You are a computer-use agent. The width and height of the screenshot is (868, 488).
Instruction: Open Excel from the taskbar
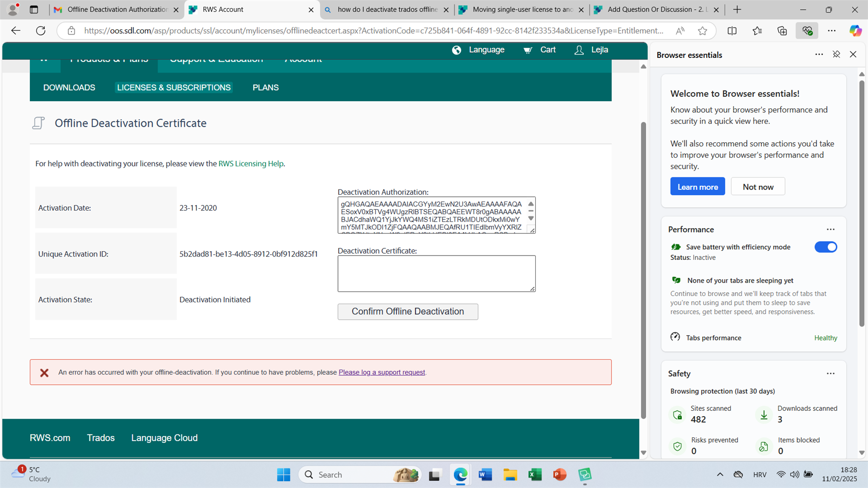pyautogui.click(x=535, y=475)
